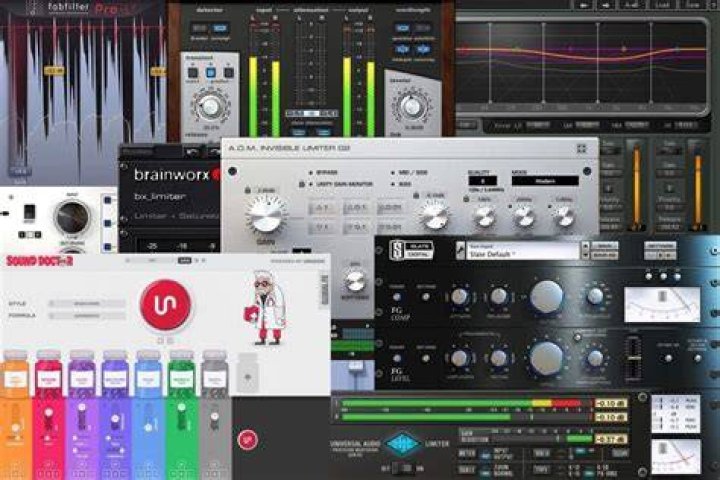720x480 pixels.
Task: Click the large knob on the white plugin
Action: pos(72,217)
